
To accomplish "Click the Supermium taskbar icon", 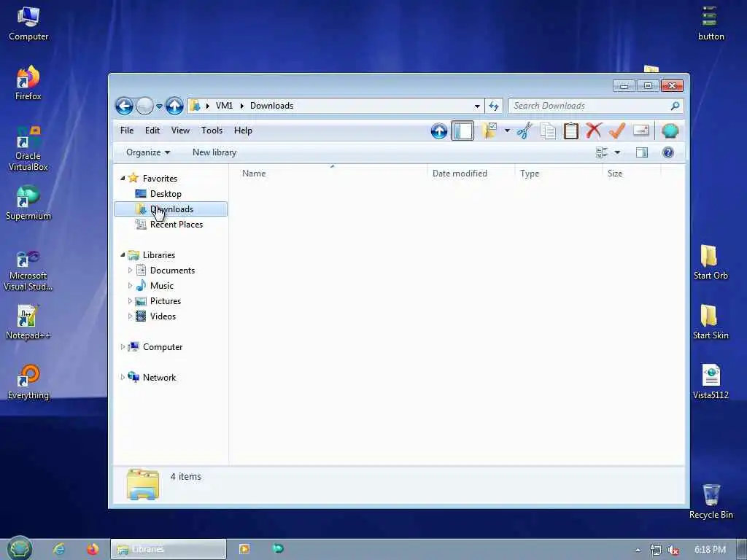I will pyautogui.click(x=278, y=549).
